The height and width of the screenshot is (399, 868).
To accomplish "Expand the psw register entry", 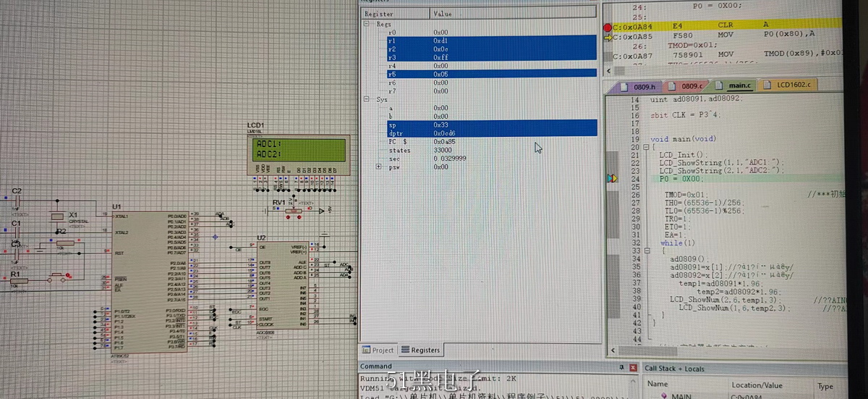I will click(379, 167).
